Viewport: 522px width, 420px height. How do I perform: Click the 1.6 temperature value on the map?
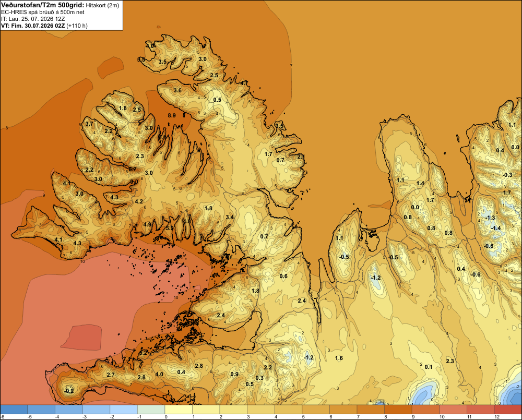[339, 358]
